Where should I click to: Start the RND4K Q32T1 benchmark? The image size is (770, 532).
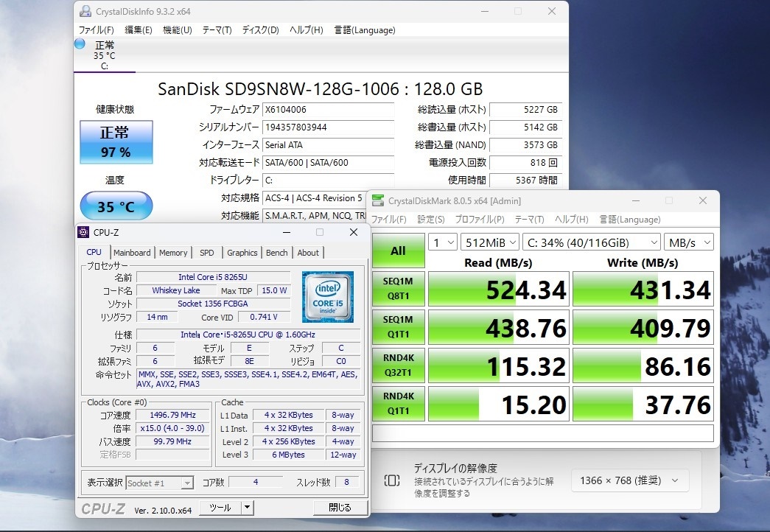coord(398,365)
